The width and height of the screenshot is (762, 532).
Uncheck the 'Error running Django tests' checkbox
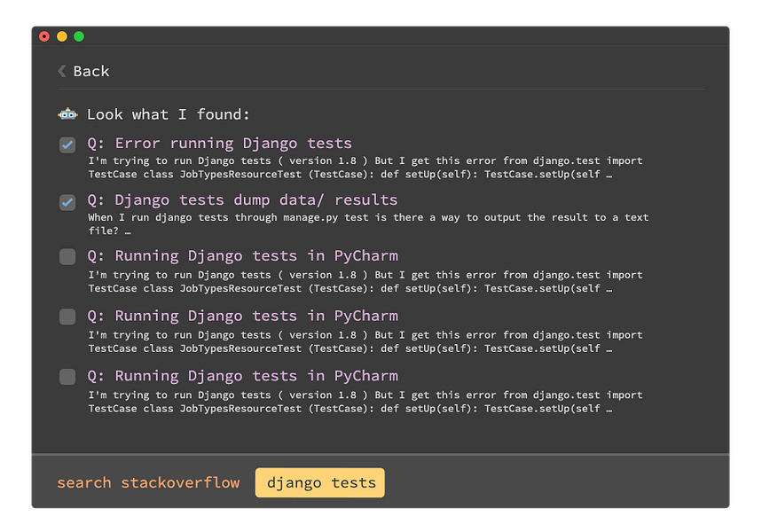[67, 145]
